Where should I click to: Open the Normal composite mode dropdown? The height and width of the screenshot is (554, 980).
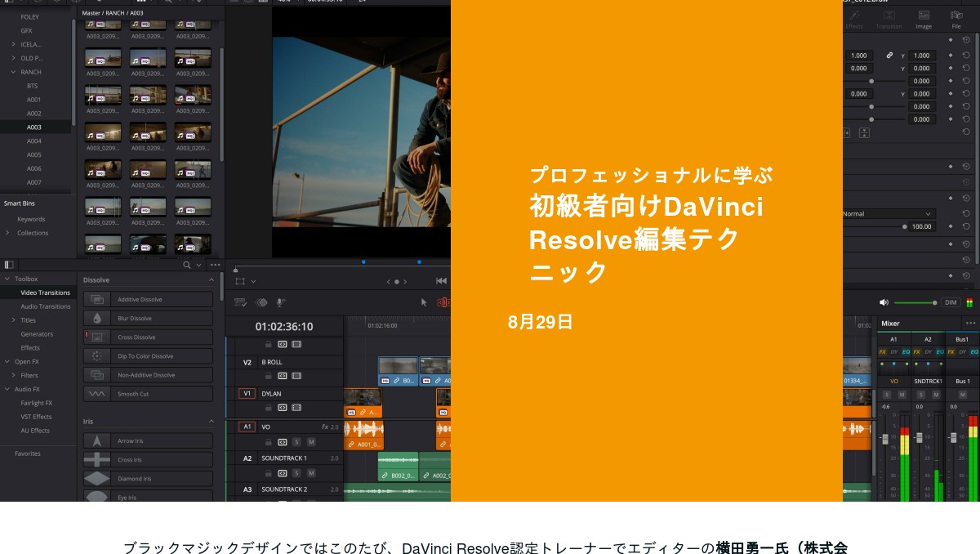pyautogui.click(x=888, y=213)
